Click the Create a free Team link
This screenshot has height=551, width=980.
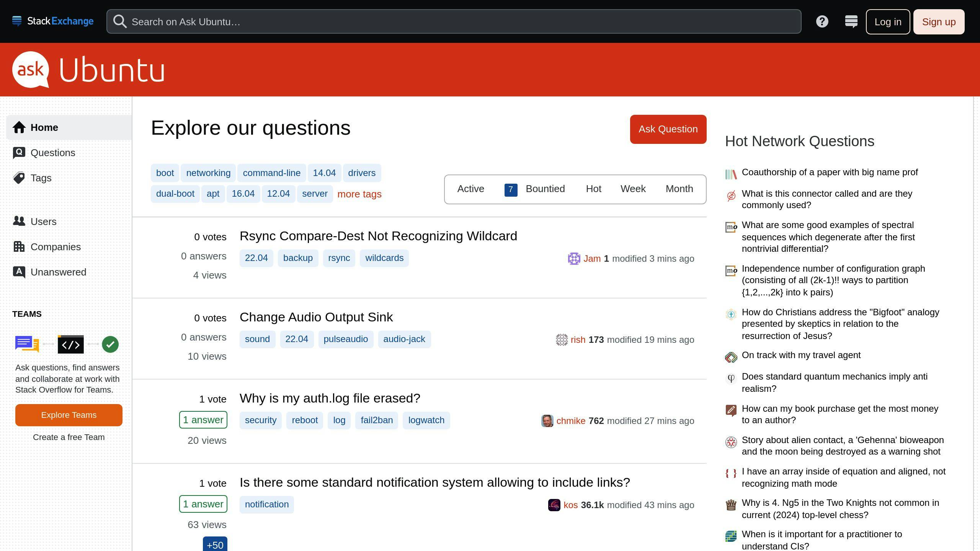tap(69, 437)
